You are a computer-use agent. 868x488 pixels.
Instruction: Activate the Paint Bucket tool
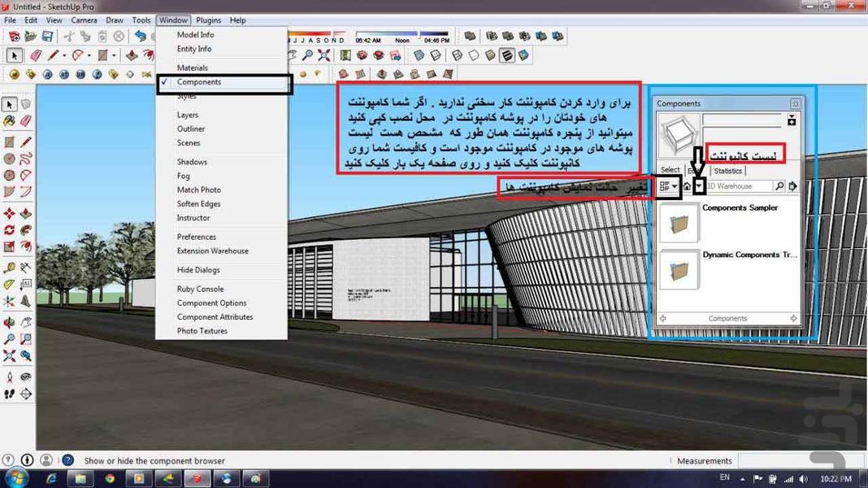point(10,120)
